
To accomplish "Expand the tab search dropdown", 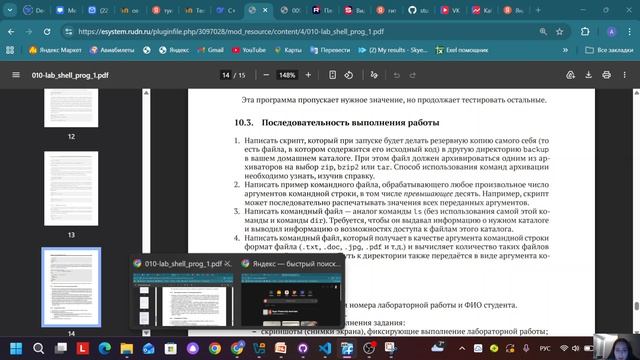I will [10, 10].
